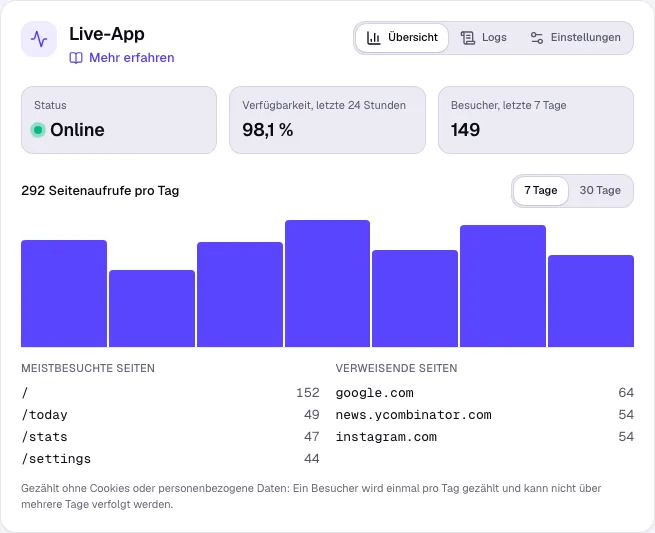This screenshot has width=655, height=533.
Task: Click the instagram.com referrer
Action: 386,437
